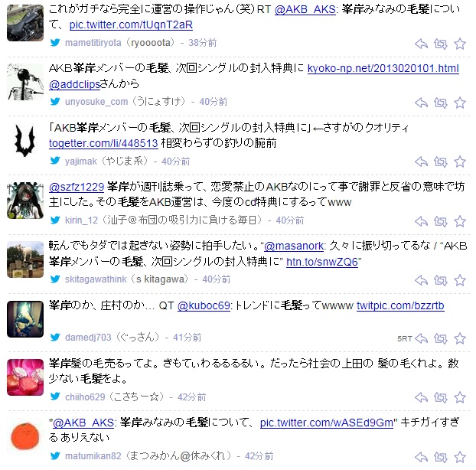This screenshot has height=470, width=476.
Task: Favorite the yajimak tweet with star
Action: pos(460,162)
